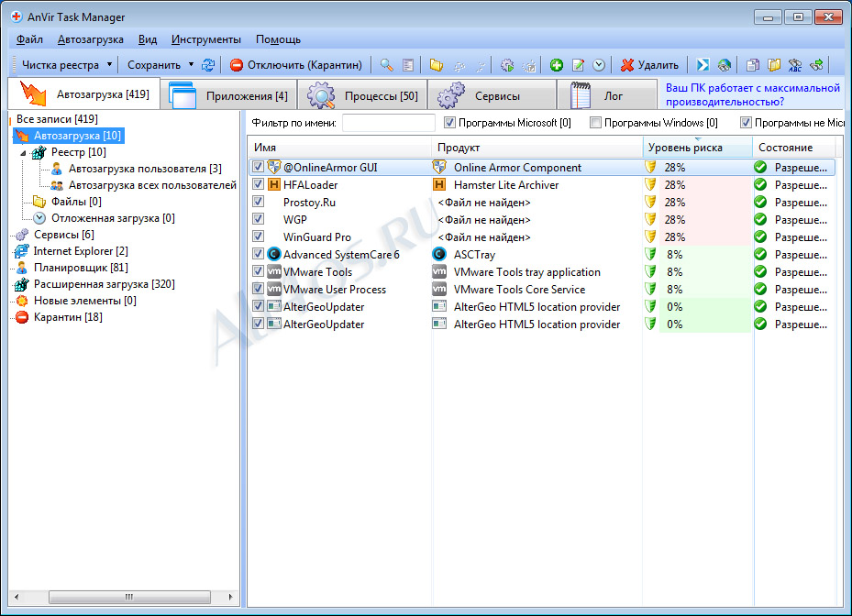The height and width of the screenshot is (616, 852).
Task: Click the clock delayed-startup icon in toolbar
Action: 599,65
